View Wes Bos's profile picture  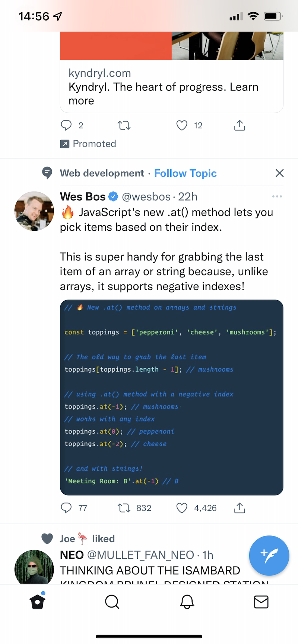pos(34,211)
